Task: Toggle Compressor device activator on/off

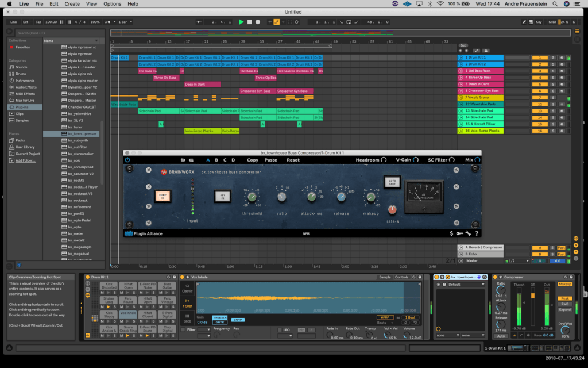Action: (495, 277)
